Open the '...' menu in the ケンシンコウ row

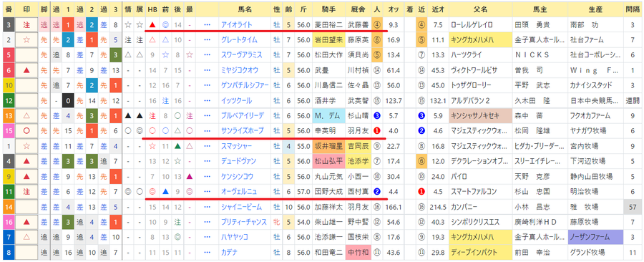[x=207, y=176]
